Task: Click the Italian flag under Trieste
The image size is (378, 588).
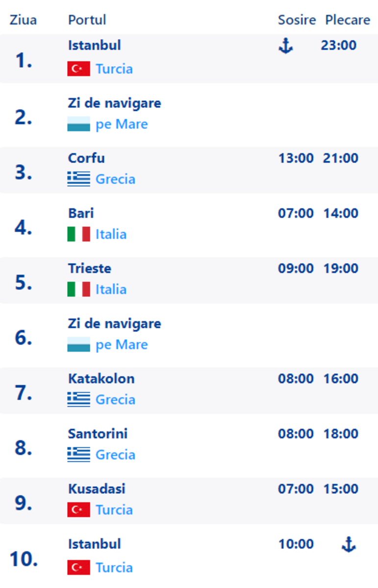Action: 78,289
